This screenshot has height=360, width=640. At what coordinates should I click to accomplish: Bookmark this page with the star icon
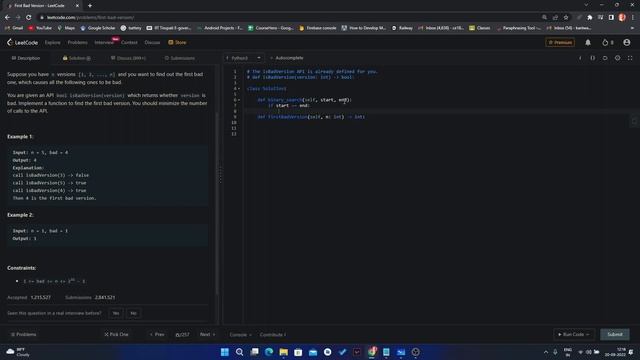(566, 18)
